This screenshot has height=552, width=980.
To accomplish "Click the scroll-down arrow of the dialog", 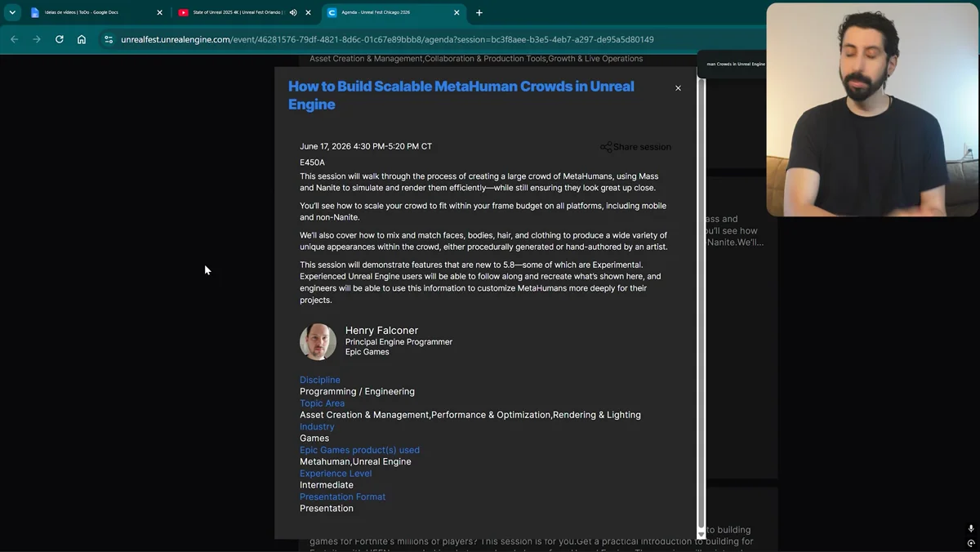I will (x=701, y=535).
